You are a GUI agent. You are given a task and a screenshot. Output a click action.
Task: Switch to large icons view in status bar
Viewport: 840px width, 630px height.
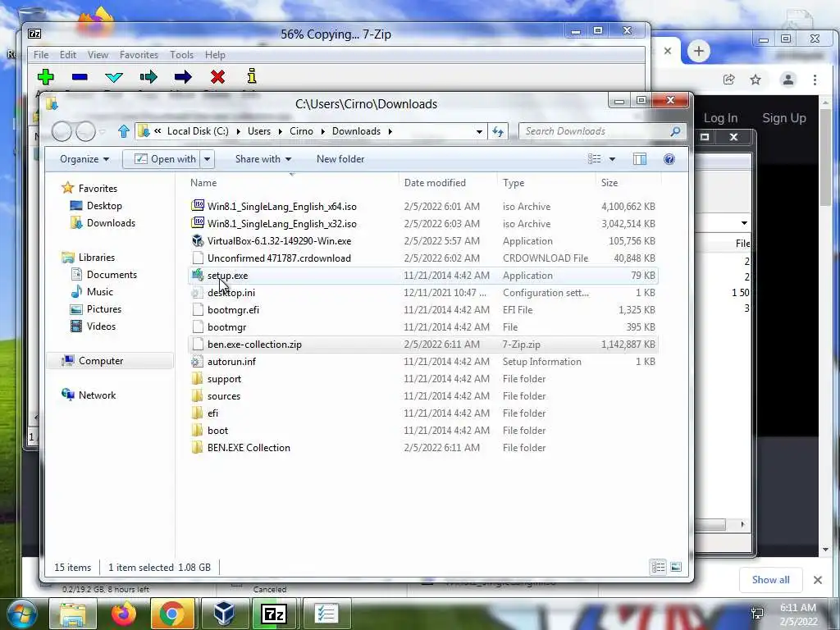(676, 567)
